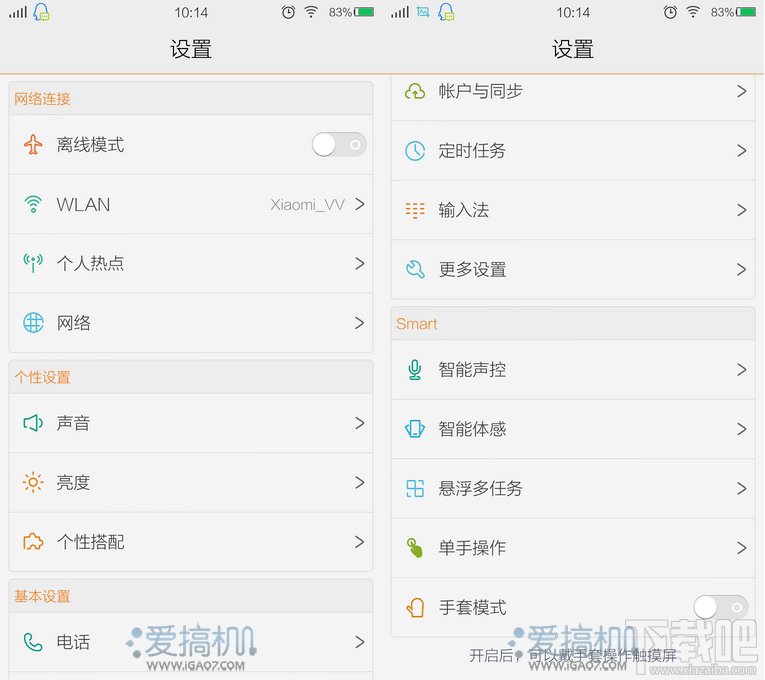Tap the clock icon for 定时任务
The width and height of the screenshot is (765, 680).
pos(415,151)
